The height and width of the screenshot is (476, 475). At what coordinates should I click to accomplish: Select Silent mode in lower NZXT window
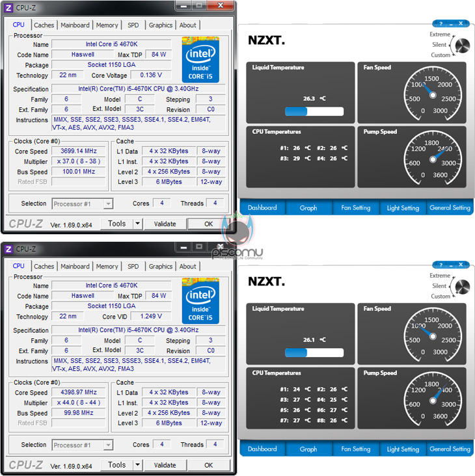tap(439, 286)
